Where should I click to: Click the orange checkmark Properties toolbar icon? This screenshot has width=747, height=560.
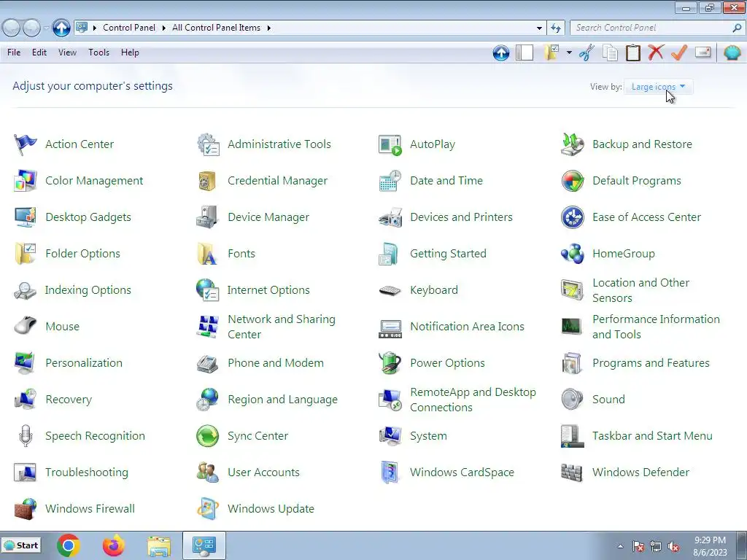(x=679, y=52)
